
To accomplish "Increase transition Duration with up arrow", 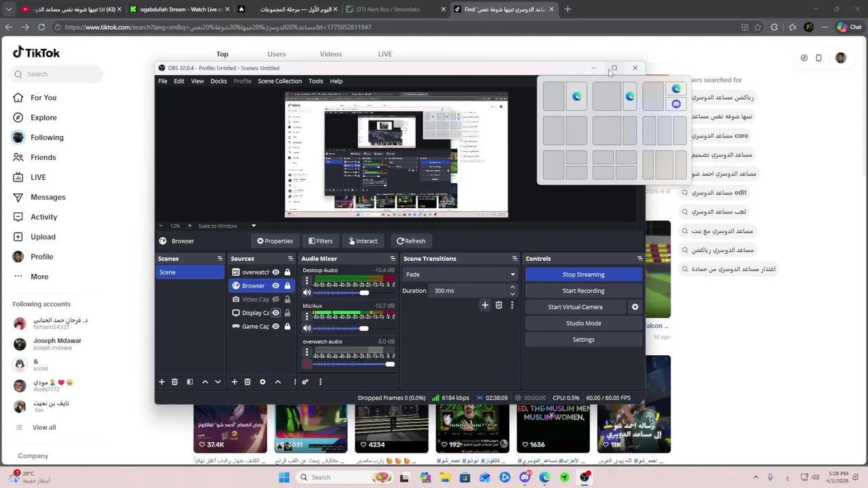I will [512, 287].
